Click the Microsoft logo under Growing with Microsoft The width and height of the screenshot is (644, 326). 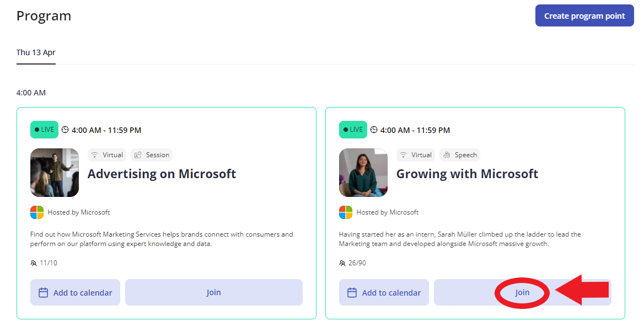pyautogui.click(x=346, y=212)
